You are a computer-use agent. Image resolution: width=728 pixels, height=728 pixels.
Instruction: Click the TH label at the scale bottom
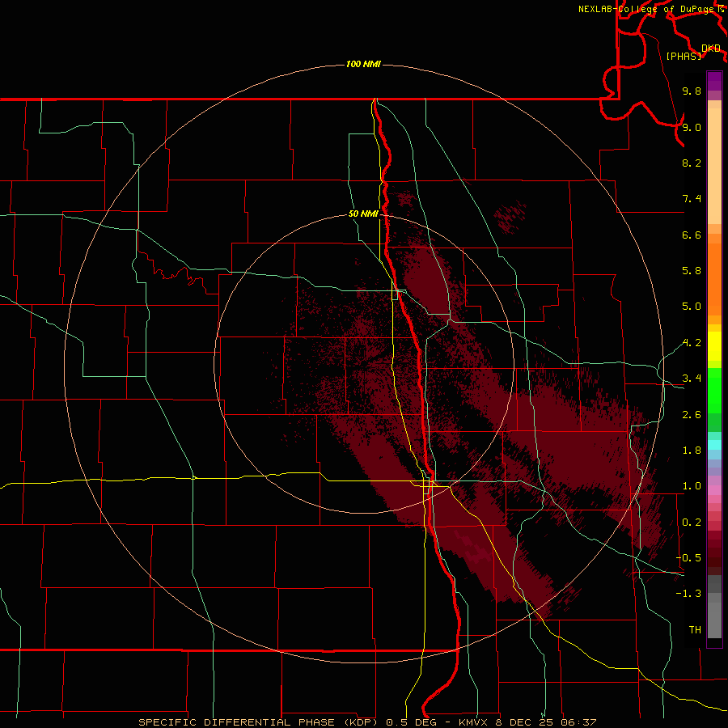[695, 630]
